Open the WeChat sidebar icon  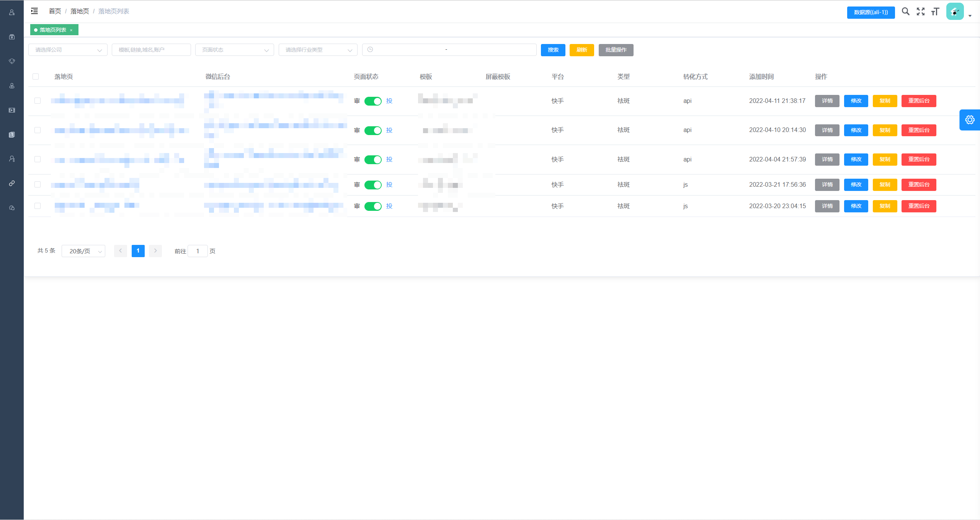pyautogui.click(x=12, y=208)
